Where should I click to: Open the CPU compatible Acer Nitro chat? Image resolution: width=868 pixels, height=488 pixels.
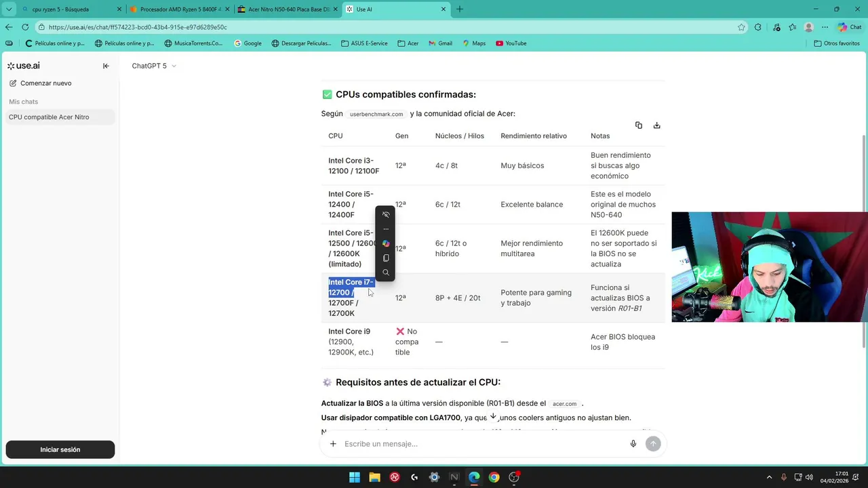point(60,117)
